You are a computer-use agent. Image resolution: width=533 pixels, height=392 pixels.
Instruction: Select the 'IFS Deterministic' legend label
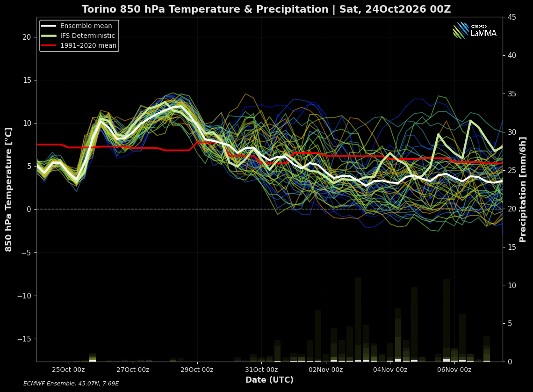coord(88,36)
